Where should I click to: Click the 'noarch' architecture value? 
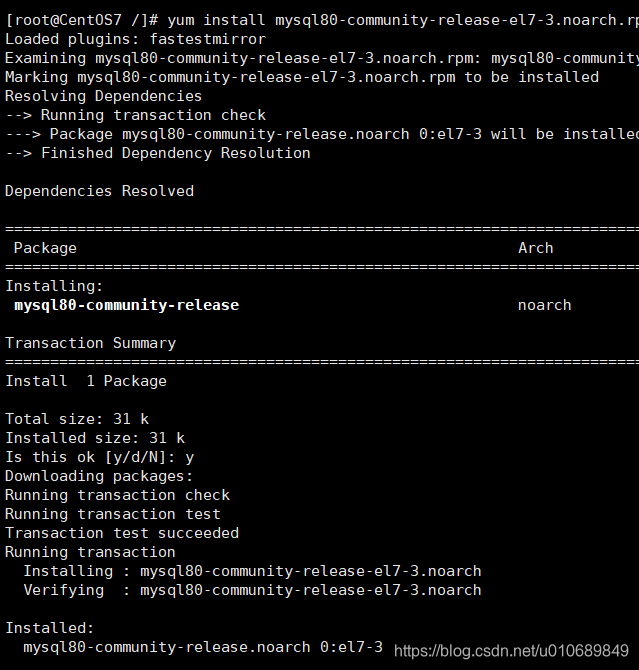545,305
